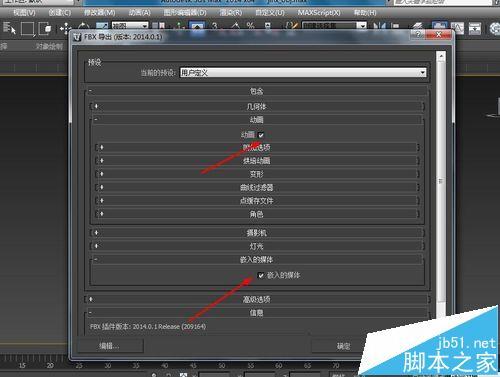Expand the 曲线过滤器 rollout
Viewport: 500px width, 377px height.
[257, 187]
